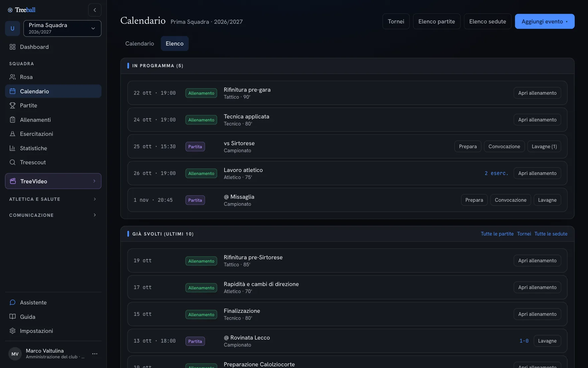Collapse the sidebar with the chevron button
588x368 pixels.
pyautogui.click(x=95, y=10)
